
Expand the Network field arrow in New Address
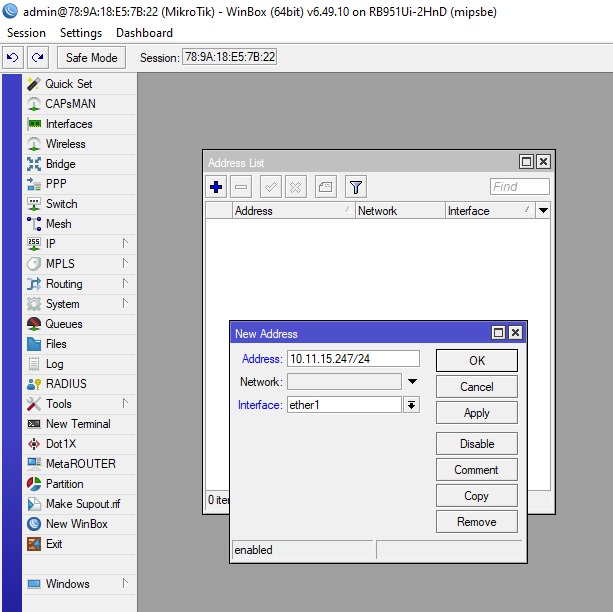coord(412,381)
